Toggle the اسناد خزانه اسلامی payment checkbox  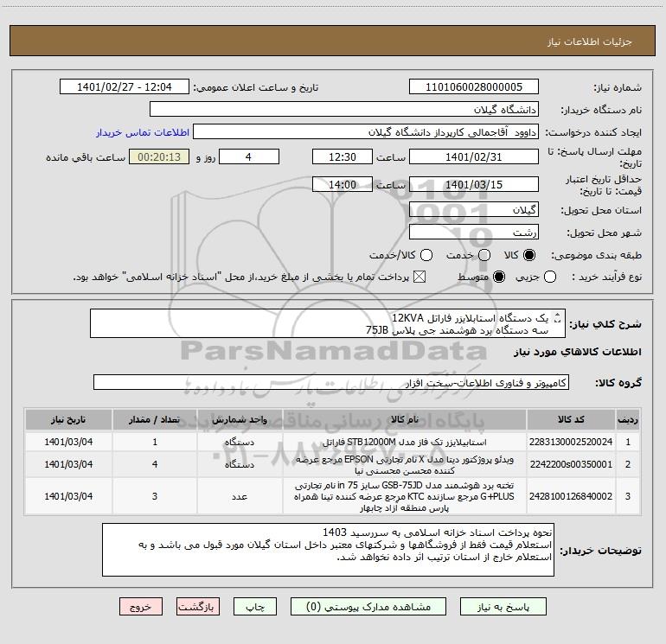tap(419, 277)
